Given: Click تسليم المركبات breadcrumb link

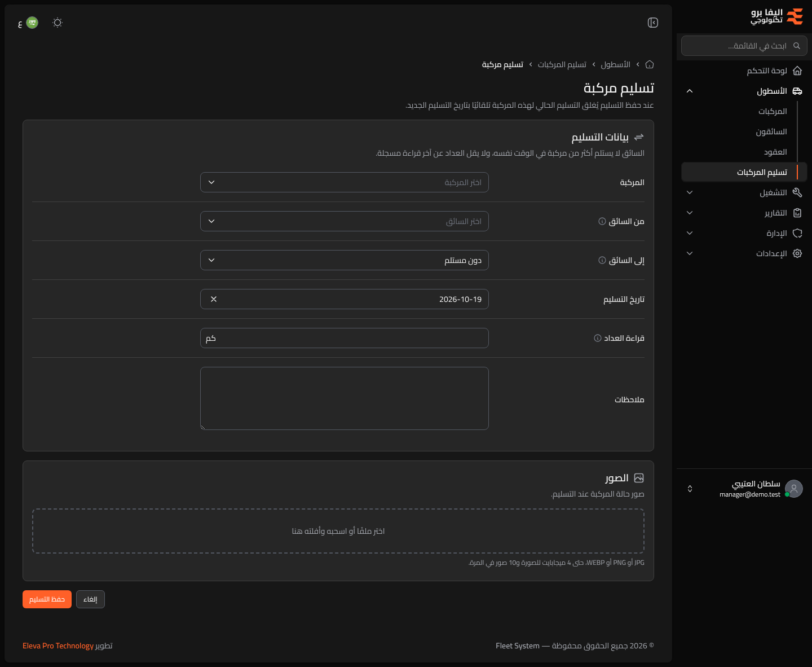Looking at the screenshot, I should coord(562,64).
